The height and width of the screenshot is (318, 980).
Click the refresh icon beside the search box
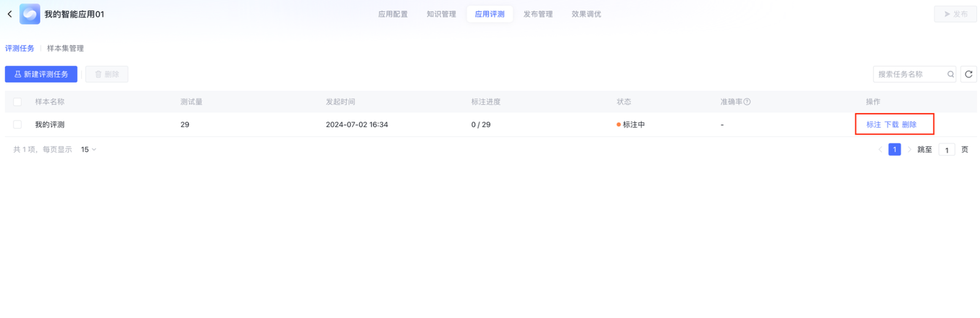(968, 74)
